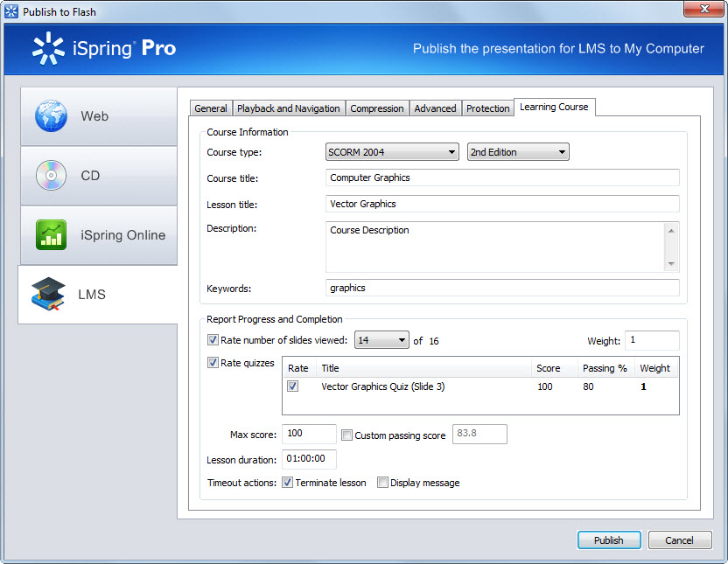Click the Description text area
728x564 pixels.
point(496,247)
